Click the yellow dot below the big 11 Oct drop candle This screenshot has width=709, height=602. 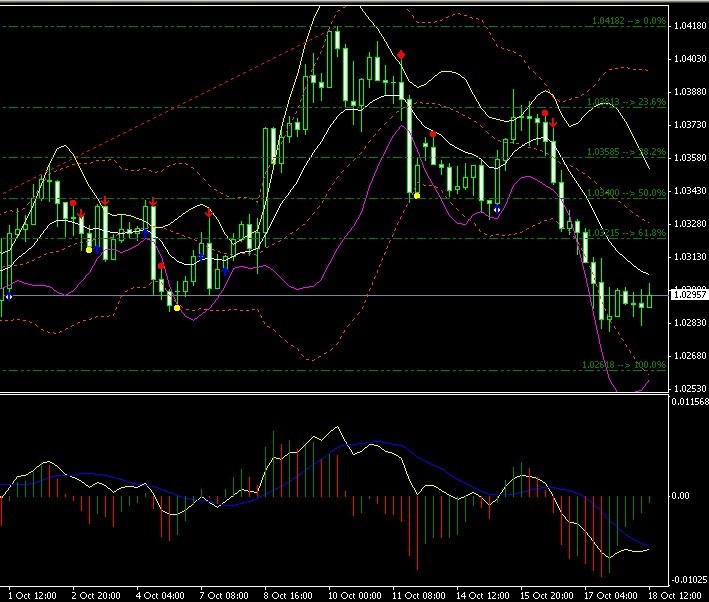(416, 196)
